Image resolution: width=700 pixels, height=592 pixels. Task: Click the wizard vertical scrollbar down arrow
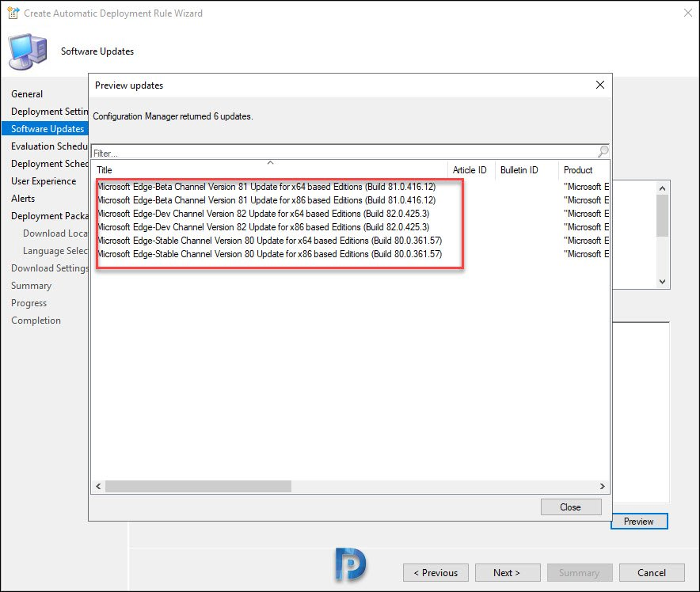pos(663,282)
